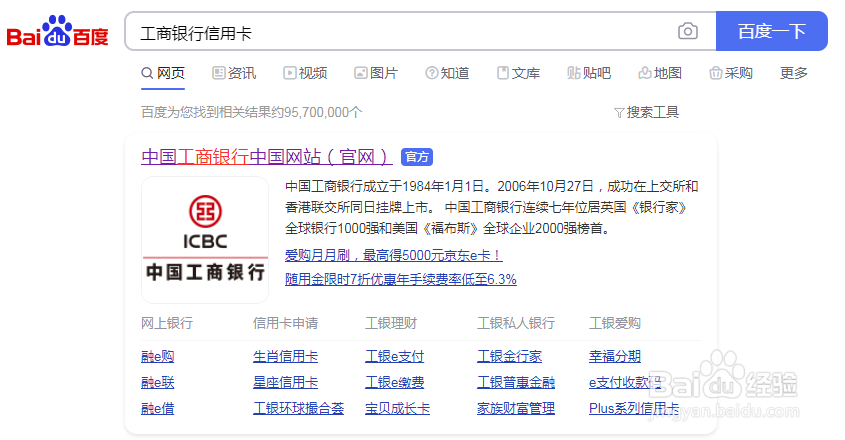Switch to the 资讯 tab

point(234,73)
